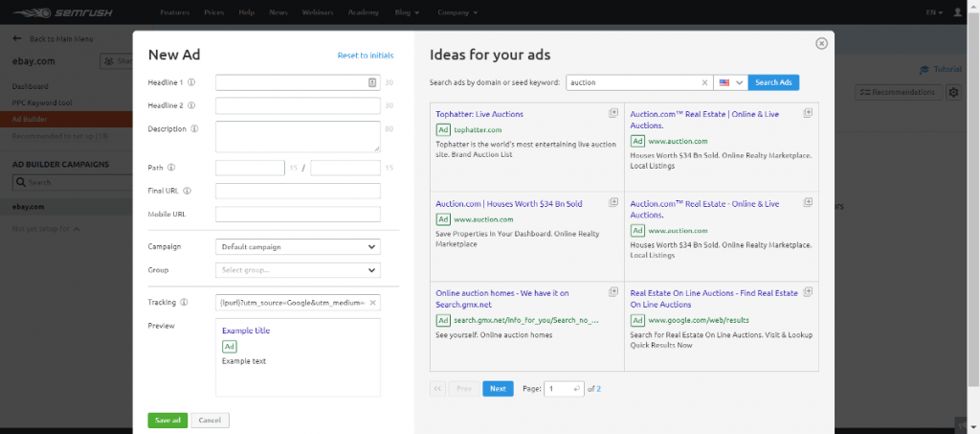Copy Auction.com Real Estate - Online ad idea
The width and height of the screenshot is (980, 434).
pos(808,202)
